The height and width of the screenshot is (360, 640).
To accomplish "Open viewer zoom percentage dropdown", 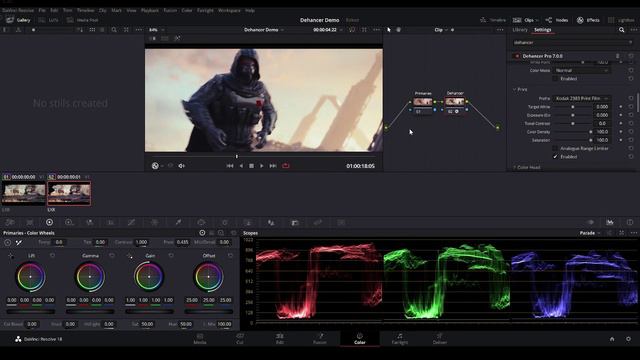I will [156, 30].
